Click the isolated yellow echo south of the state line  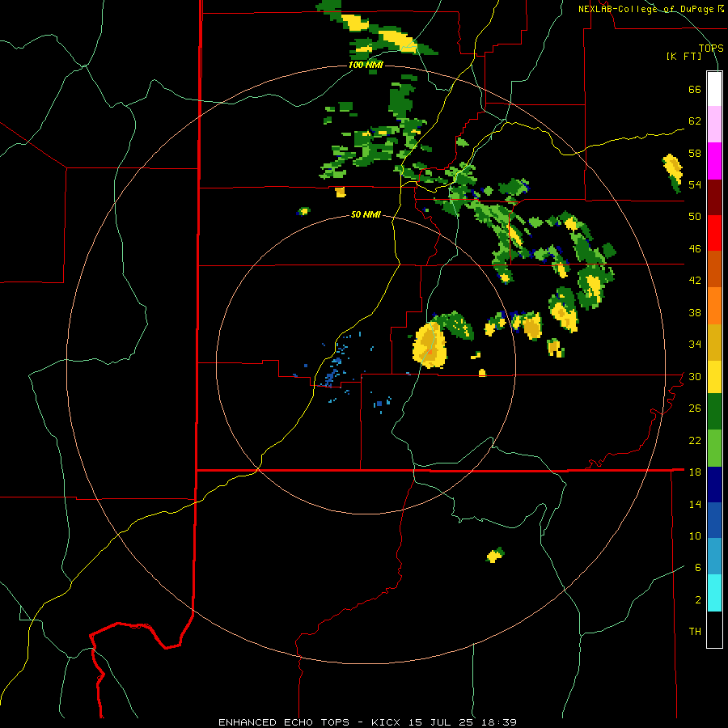pos(495,555)
